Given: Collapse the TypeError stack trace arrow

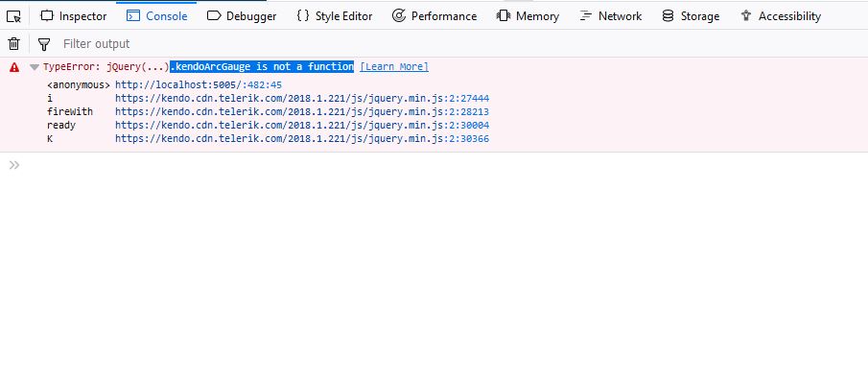Looking at the screenshot, I should 35,67.
